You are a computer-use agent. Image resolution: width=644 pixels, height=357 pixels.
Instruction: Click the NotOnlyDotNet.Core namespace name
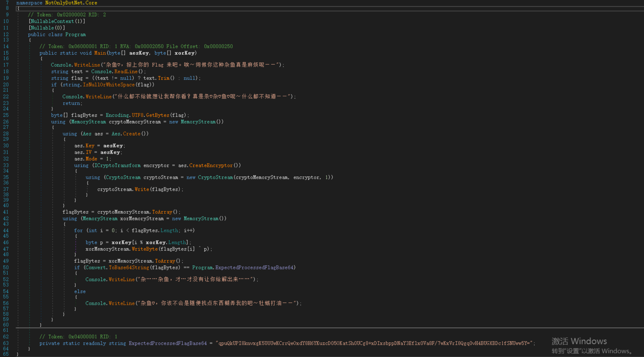(x=71, y=3)
